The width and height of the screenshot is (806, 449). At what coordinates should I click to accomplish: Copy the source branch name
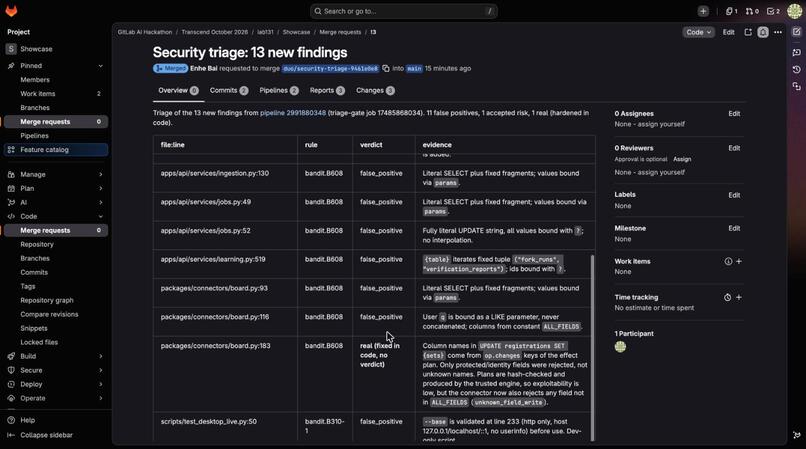[x=386, y=68]
